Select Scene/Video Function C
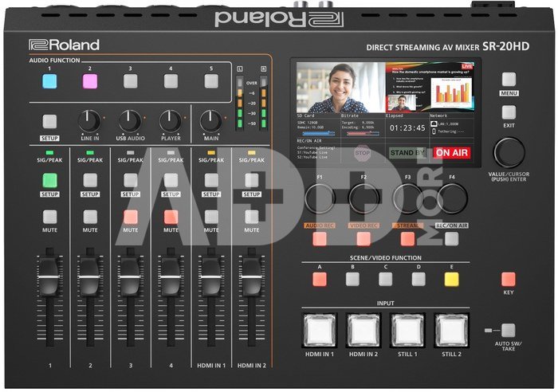558x392 pixels. click(x=385, y=279)
